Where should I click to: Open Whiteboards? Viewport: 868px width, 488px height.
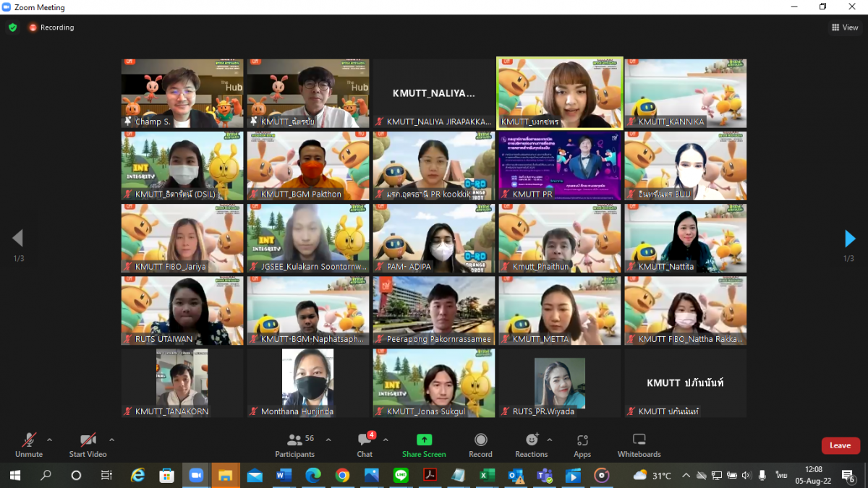[639, 445]
